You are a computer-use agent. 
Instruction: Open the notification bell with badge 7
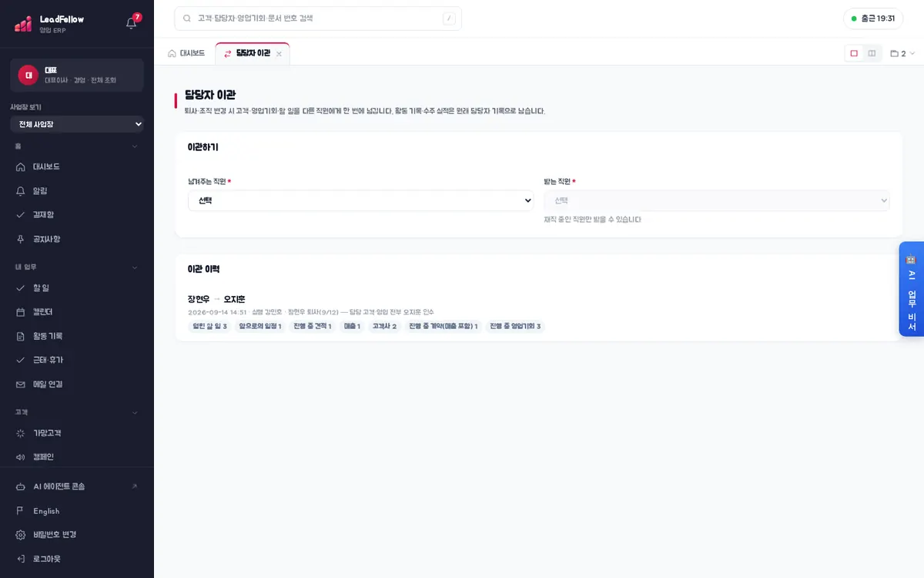pyautogui.click(x=132, y=22)
